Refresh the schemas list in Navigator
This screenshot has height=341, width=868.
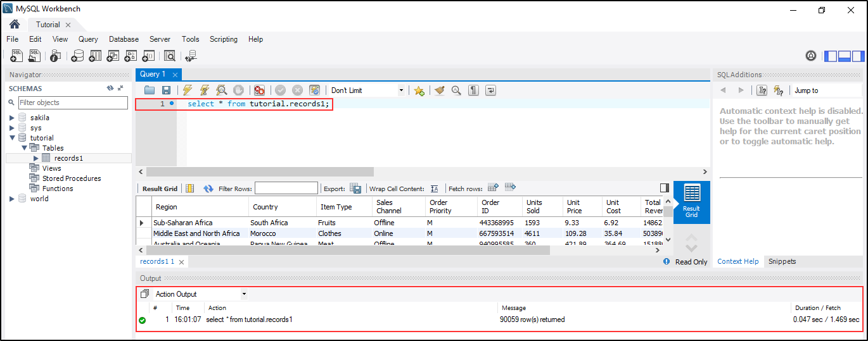coord(110,89)
